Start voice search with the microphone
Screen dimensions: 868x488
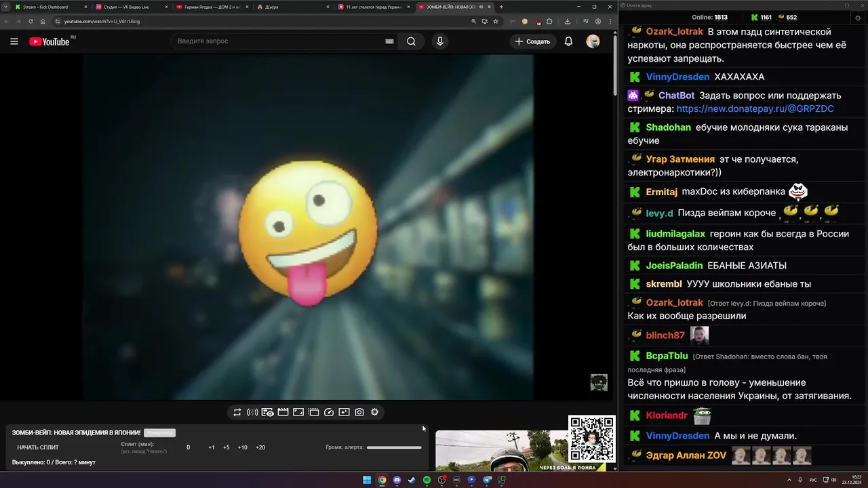click(x=440, y=41)
